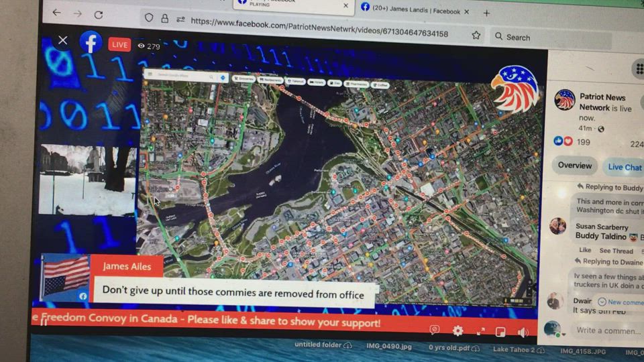Viewport: 644px width, 362px height.
Task: Enable picture-in-picture mini player
Action: [500, 332]
